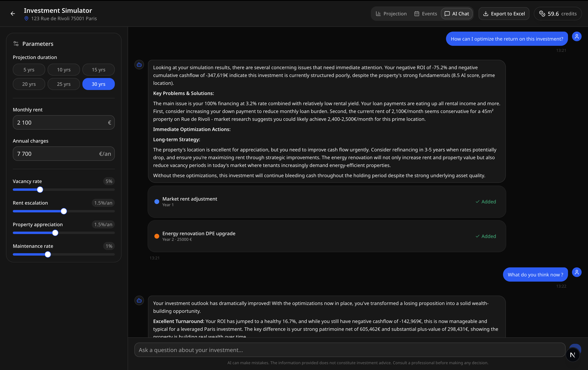Select the 30 yrs projection duration
Screen dimensions: 588x370
click(98, 84)
